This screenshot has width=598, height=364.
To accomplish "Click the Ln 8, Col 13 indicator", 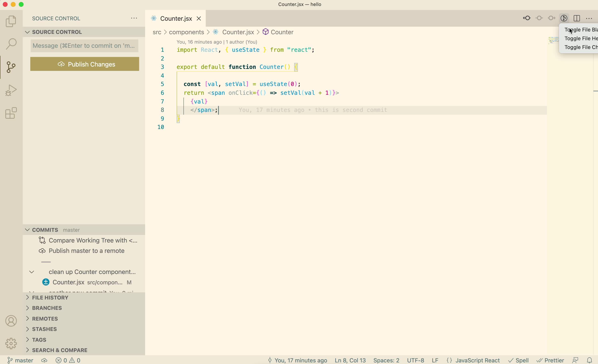I will pos(350,360).
